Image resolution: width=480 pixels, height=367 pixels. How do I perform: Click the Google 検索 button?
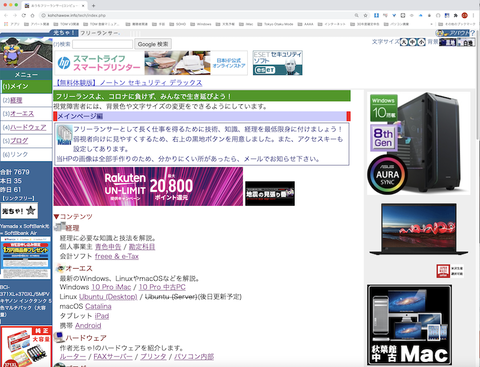[x=153, y=44]
